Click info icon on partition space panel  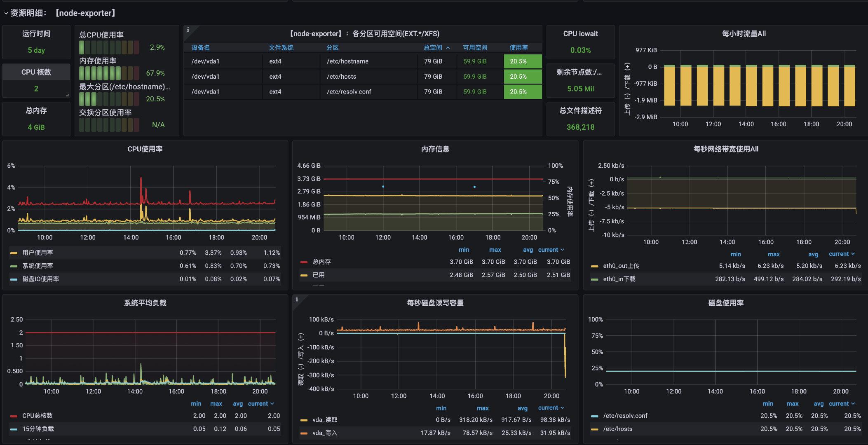[x=188, y=30]
